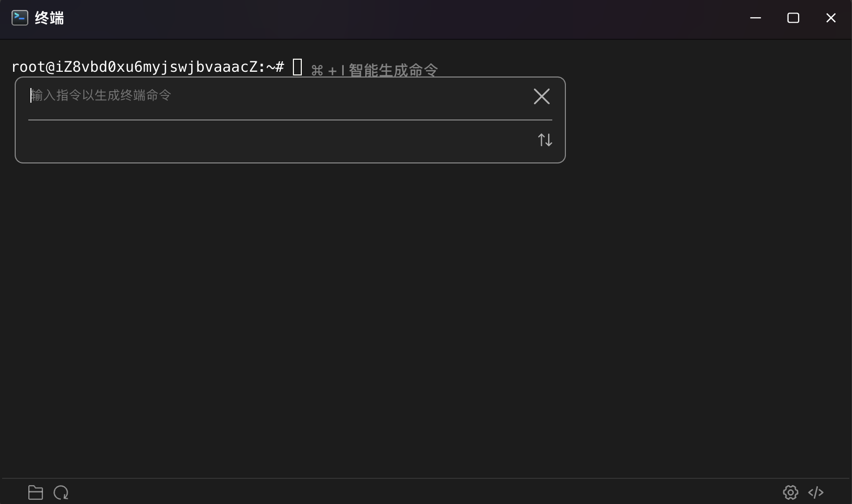The width and height of the screenshot is (852, 504).
Task: Toggle the settings panel open via the gear
Action: pos(790,492)
